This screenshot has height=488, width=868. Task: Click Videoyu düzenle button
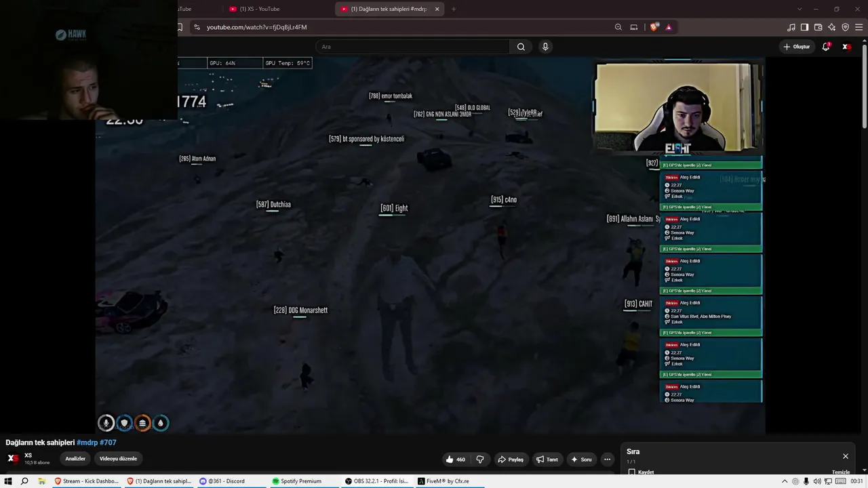click(119, 459)
